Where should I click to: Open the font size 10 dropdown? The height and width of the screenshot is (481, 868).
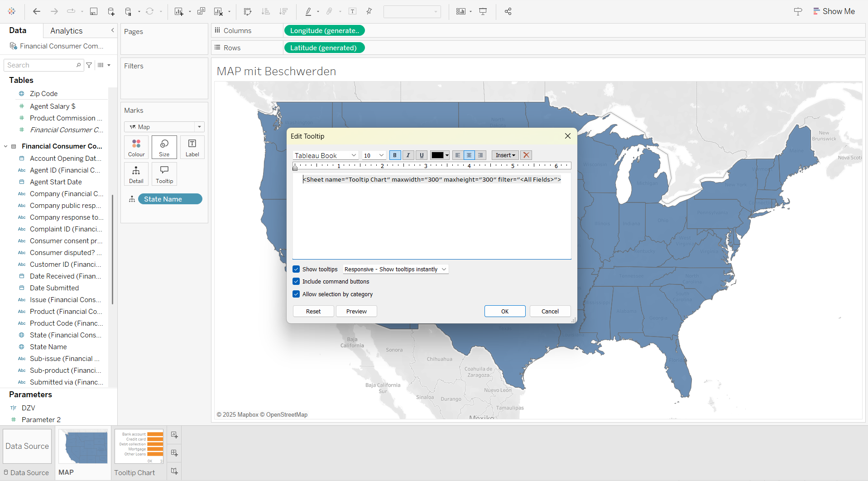click(374, 155)
